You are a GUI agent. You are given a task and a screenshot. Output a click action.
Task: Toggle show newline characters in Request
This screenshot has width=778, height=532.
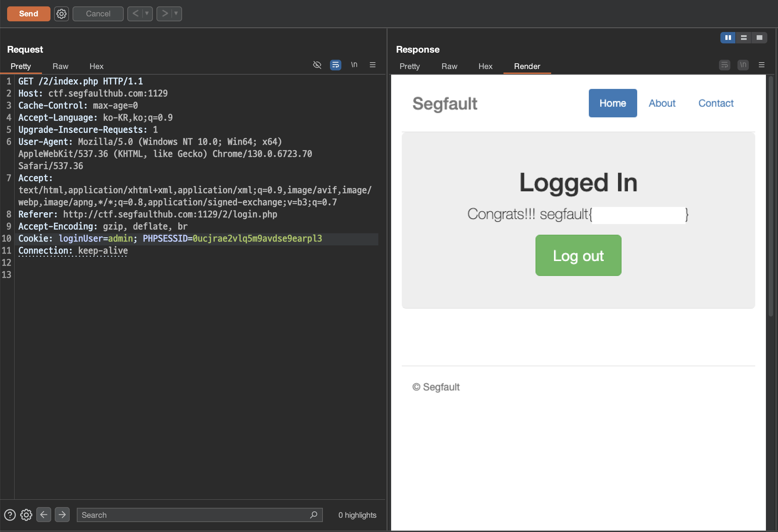[x=354, y=65]
